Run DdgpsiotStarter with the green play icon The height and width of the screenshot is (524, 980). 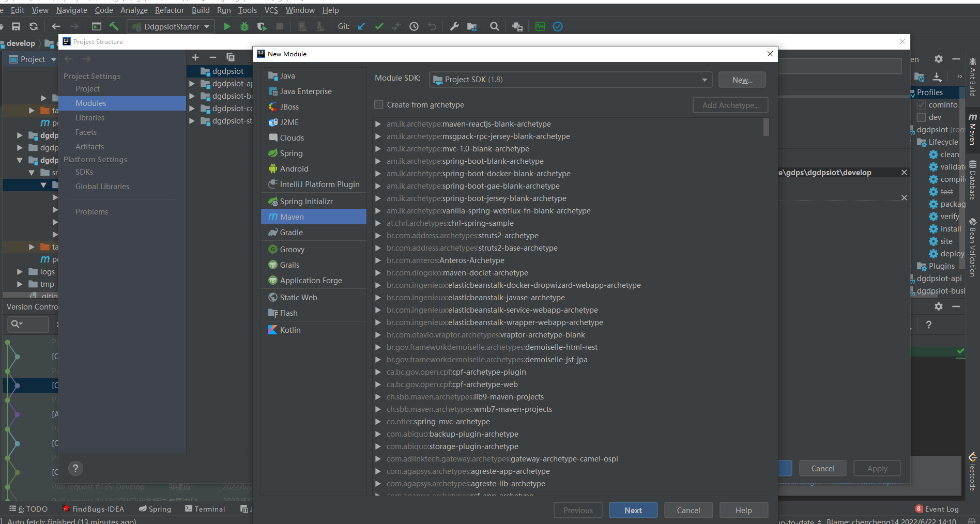227,26
